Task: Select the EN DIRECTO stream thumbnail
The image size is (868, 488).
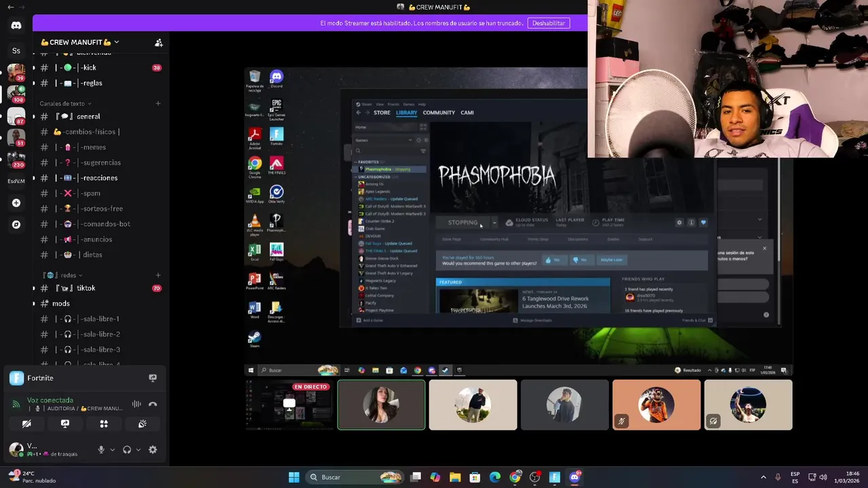Action: pyautogui.click(x=290, y=405)
